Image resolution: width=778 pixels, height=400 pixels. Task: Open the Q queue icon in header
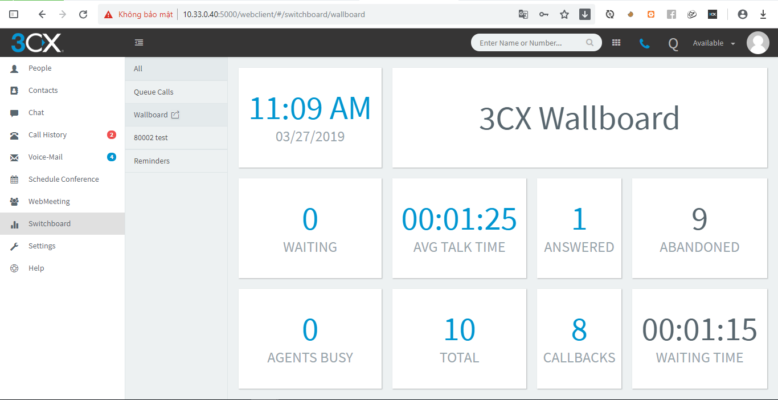click(x=672, y=43)
